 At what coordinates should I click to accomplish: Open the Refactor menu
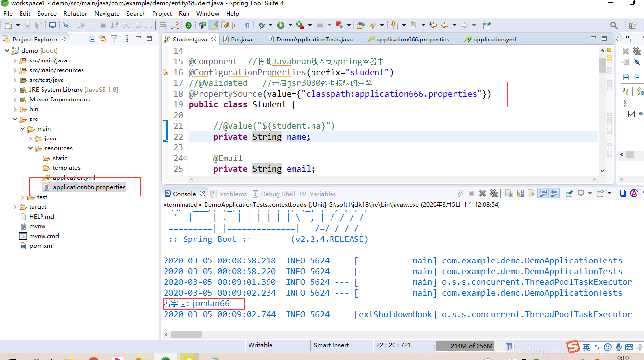click(x=75, y=13)
